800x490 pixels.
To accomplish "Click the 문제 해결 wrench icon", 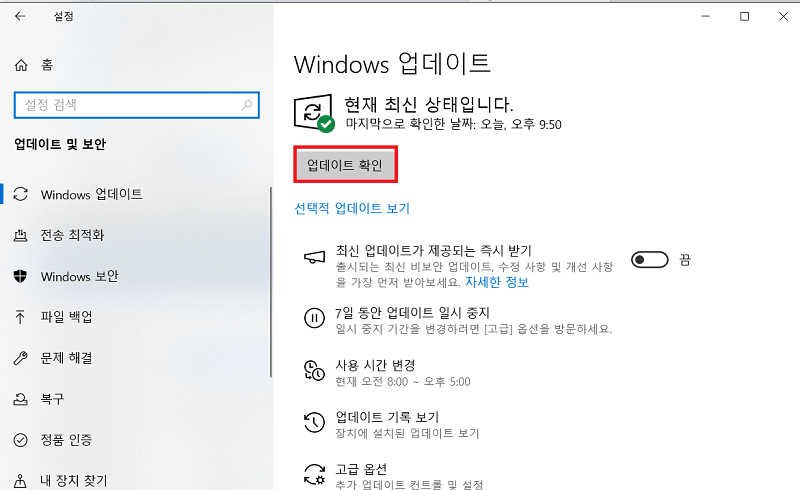I will coord(20,358).
